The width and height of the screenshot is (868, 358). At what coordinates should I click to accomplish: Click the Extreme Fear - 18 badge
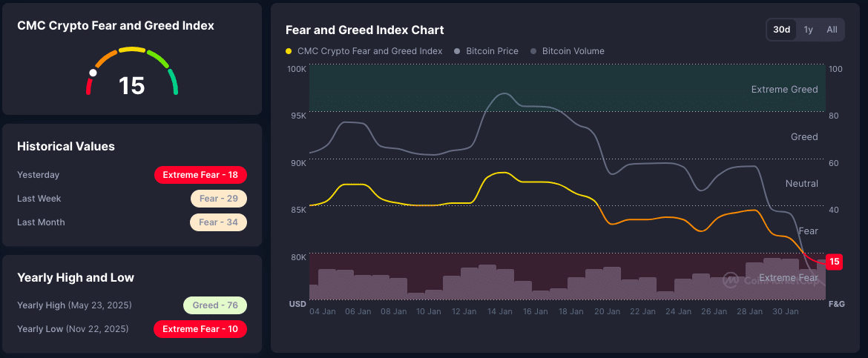click(x=200, y=175)
